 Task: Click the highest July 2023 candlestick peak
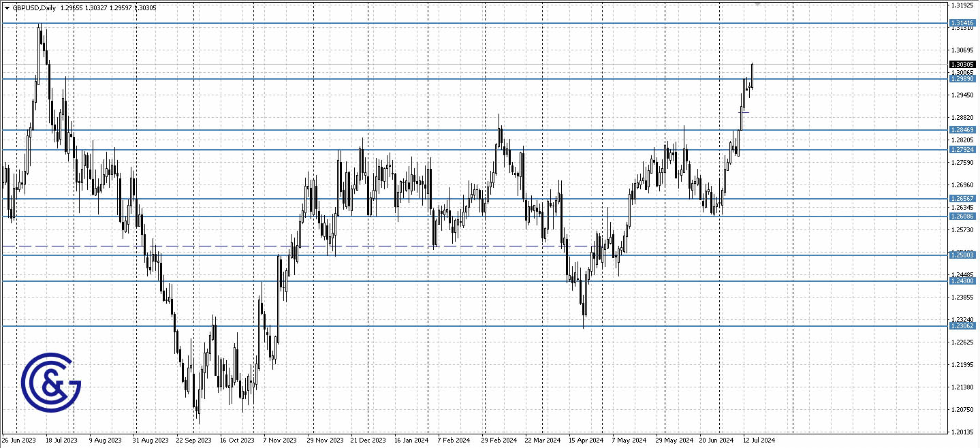39,24
